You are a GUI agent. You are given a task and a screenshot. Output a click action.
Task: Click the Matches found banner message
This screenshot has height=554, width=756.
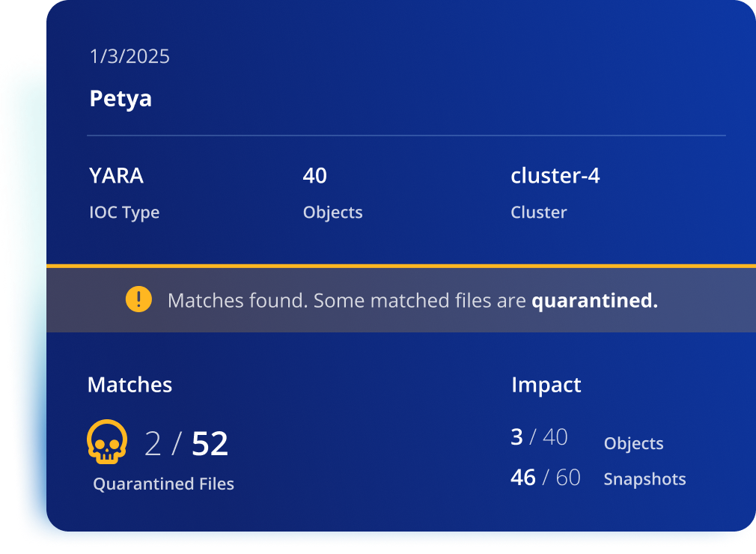(412, 300)
